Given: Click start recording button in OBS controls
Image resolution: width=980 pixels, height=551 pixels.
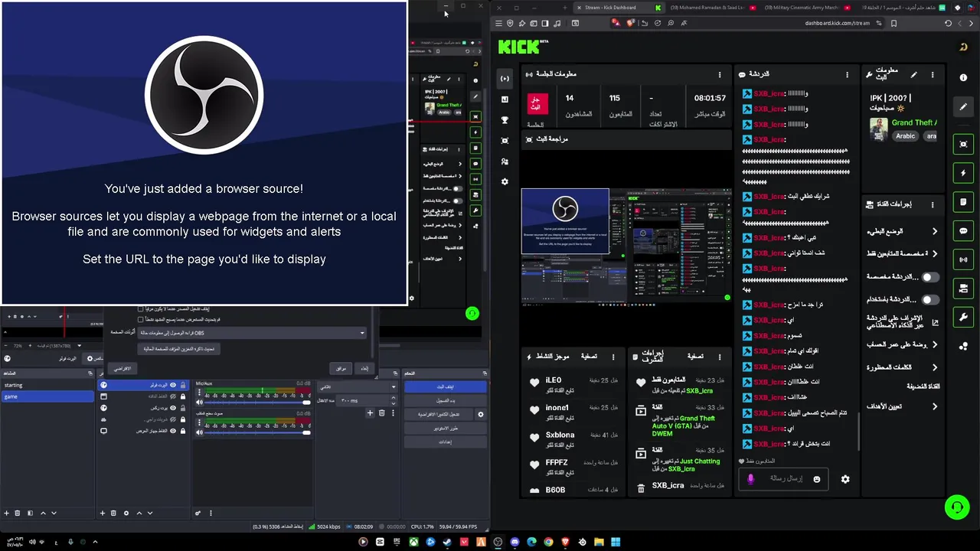Looking at the screenshot, I should pos(445,400).
